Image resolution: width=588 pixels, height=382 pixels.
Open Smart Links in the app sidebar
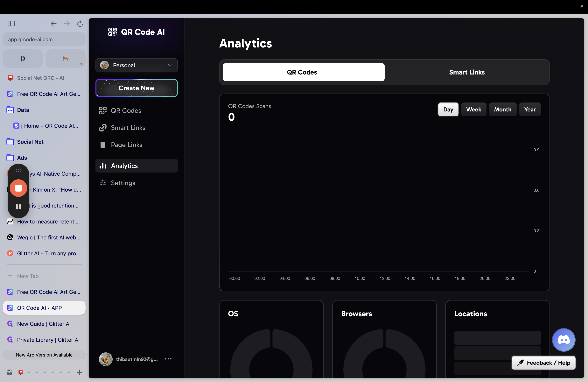136,128
